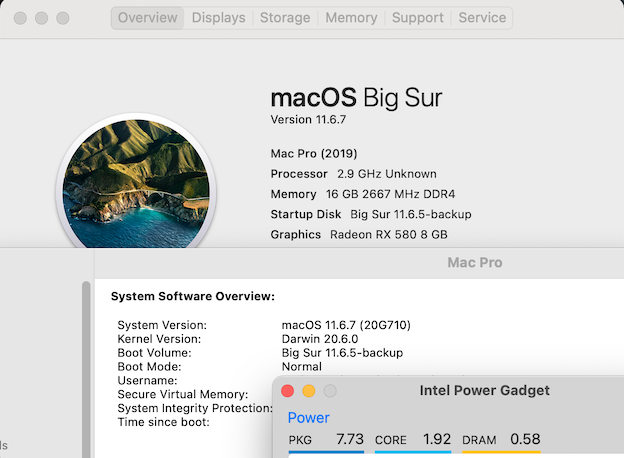Close the About This Mac window

pyautogui.click(x=20, y=18)
